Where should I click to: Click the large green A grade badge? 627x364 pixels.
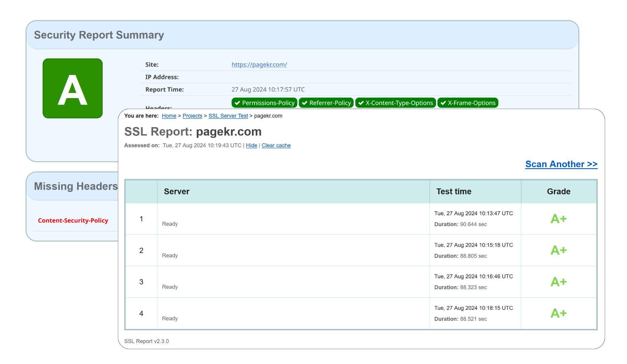click(72, 88)
